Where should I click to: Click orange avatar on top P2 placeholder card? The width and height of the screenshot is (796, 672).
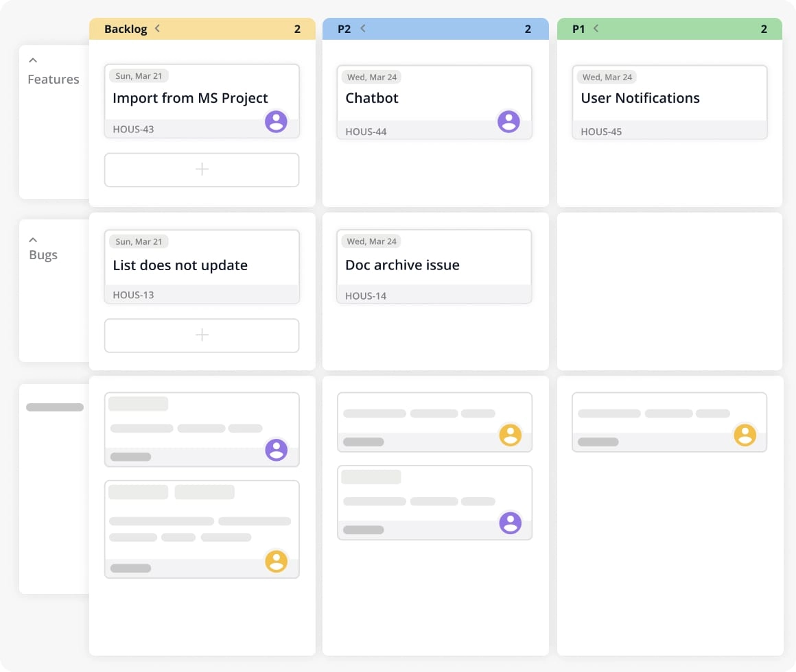pyautogui.click(x=510, y=434)
